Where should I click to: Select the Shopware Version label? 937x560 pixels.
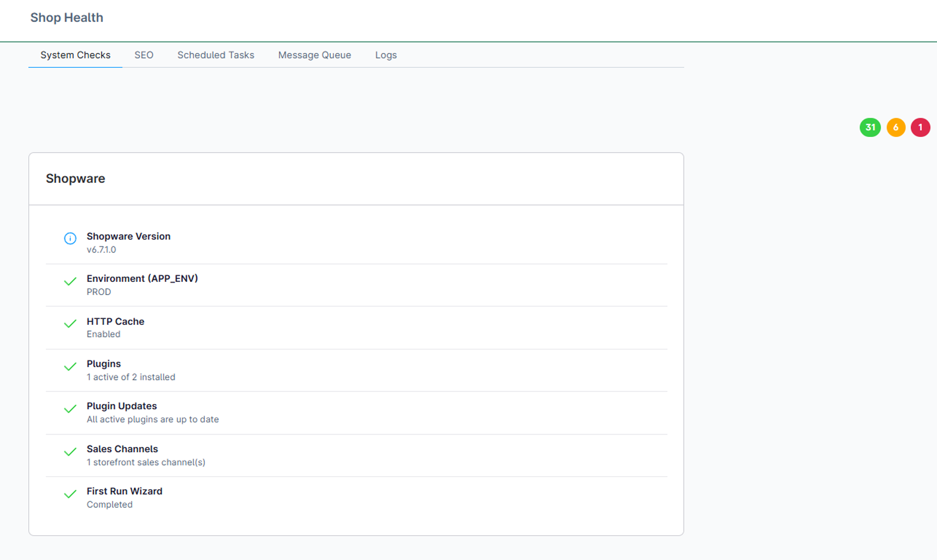(129, 236)
